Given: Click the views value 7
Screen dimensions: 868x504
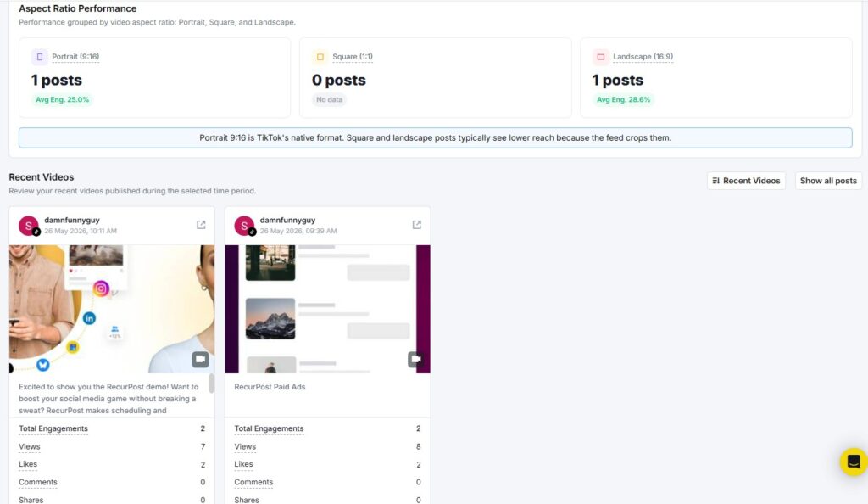Looking at the screenshot, I should click(x=203, y=446).
